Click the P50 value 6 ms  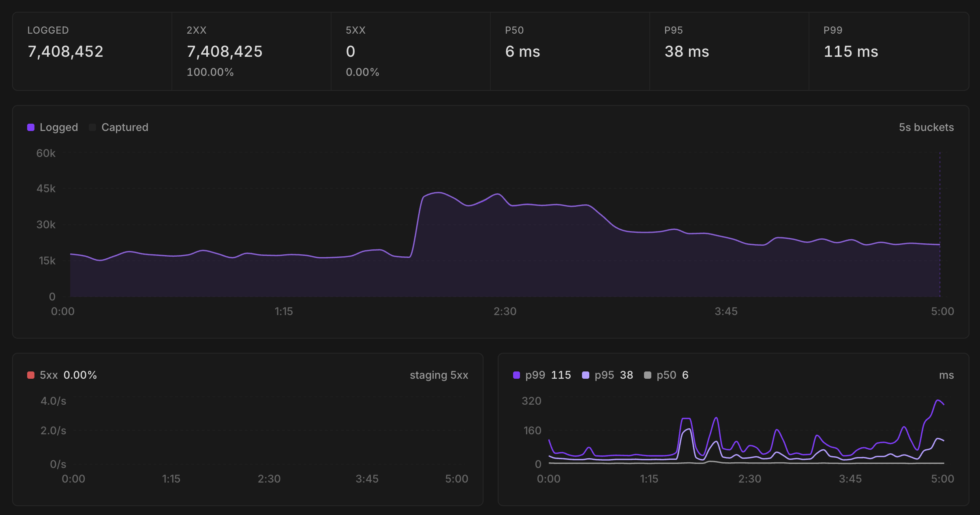click(522, 51)
